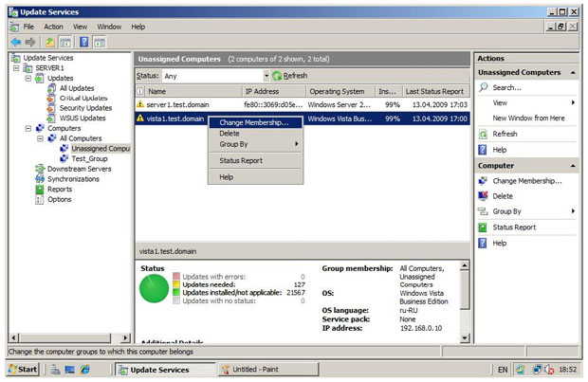Click the Forward arrow toolbar icon
Viewport: 588px width, 382px height.
tap(31, 43)
